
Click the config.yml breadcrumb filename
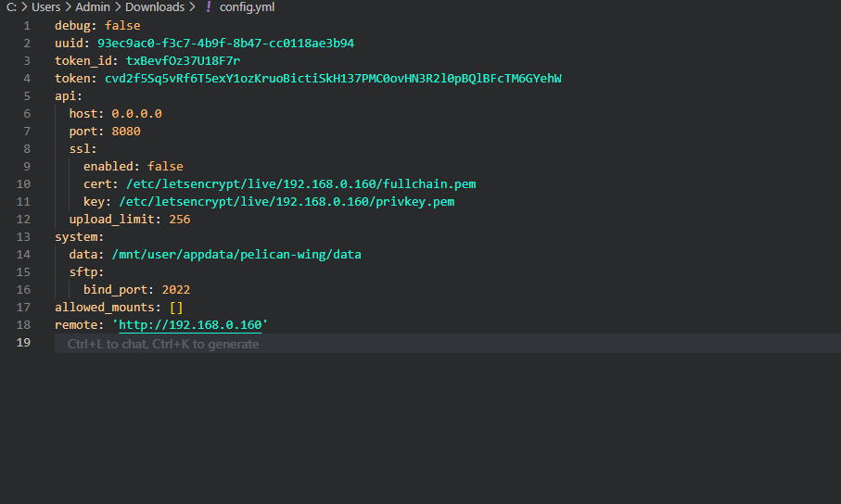pos(247,7)
